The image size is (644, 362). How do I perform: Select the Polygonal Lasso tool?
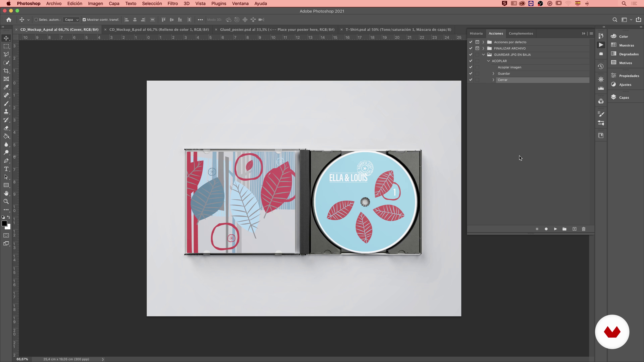pos(6,54)
